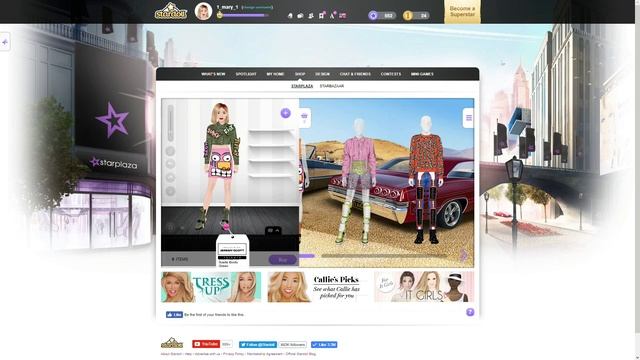Click the Jeremy Scott price tag
The image size is (640, 360).
pos(232,251)
